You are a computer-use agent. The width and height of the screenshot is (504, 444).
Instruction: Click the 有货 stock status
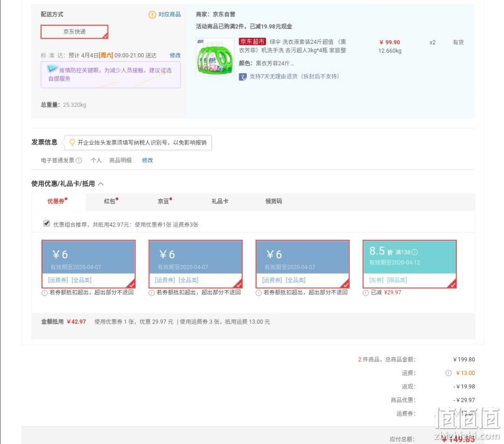(458, 42)
